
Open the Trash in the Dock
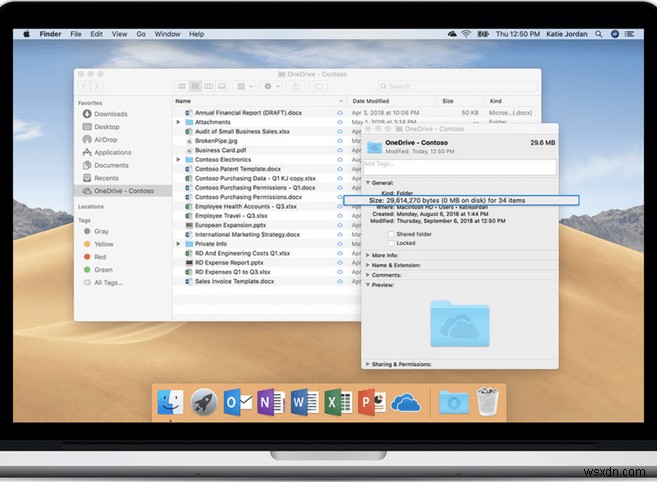(x=487, y=402)
